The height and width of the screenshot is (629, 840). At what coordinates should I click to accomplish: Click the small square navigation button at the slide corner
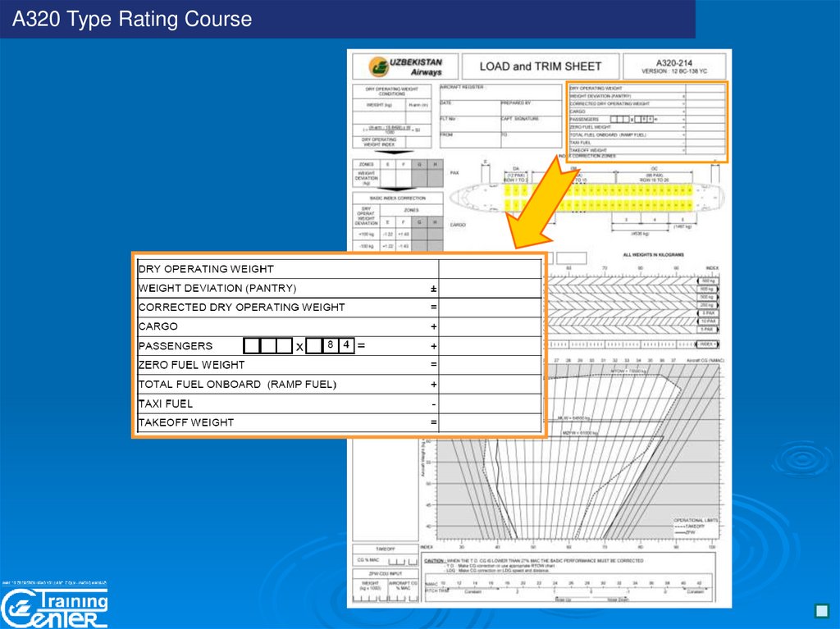pos(821,610)
